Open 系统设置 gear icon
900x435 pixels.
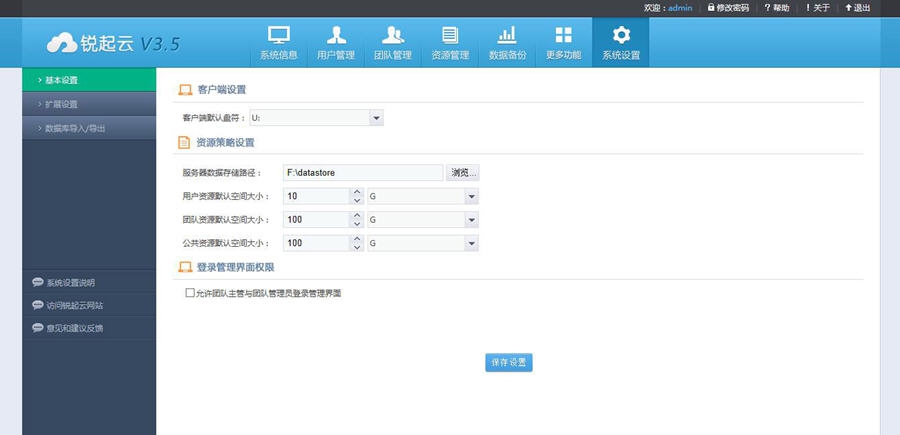pyautogui.click(x=621, y=35)
